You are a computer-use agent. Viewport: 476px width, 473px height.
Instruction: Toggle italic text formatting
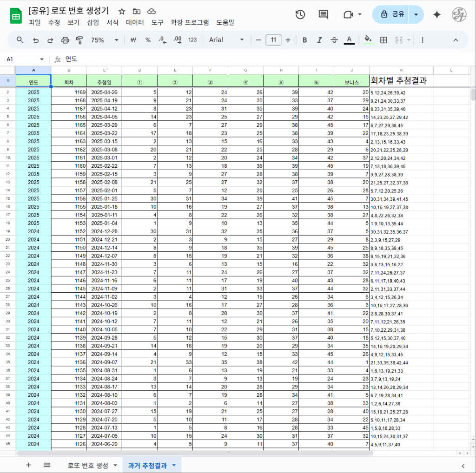pos(319,40)
